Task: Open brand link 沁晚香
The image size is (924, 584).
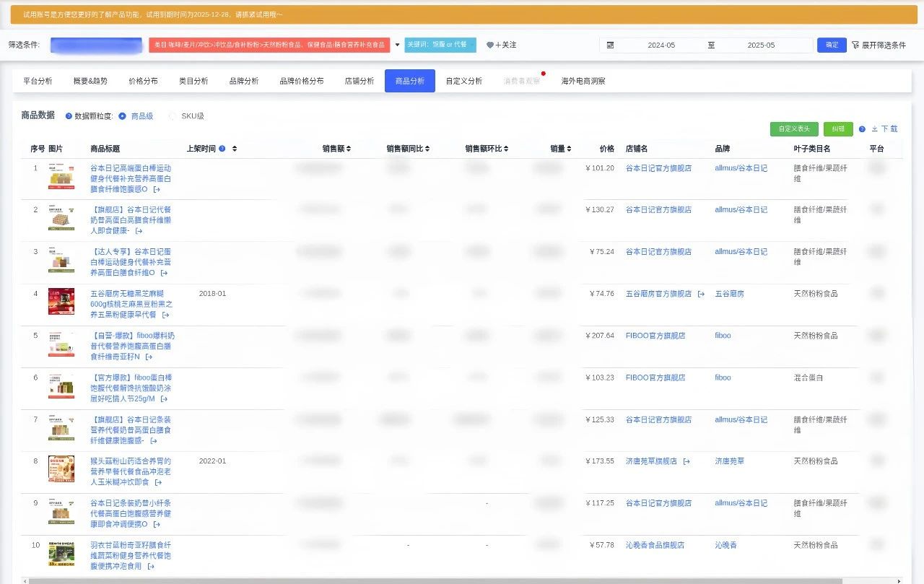Action: 725,545
